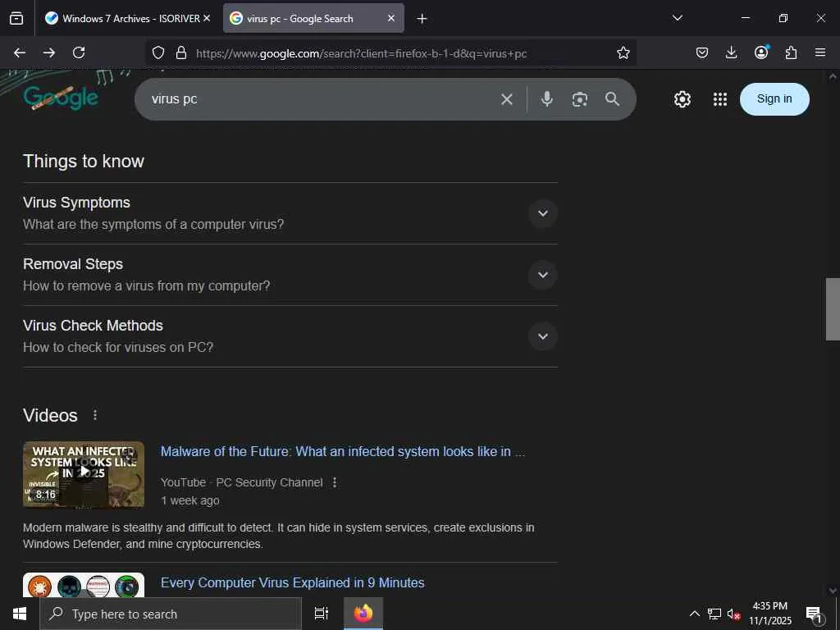Open the clock showing 4:35 PM
840x630 pixels.
click(x=769, y=614)
